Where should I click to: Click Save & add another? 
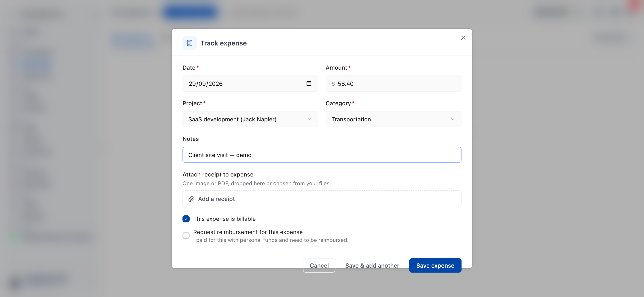[372, 265]
